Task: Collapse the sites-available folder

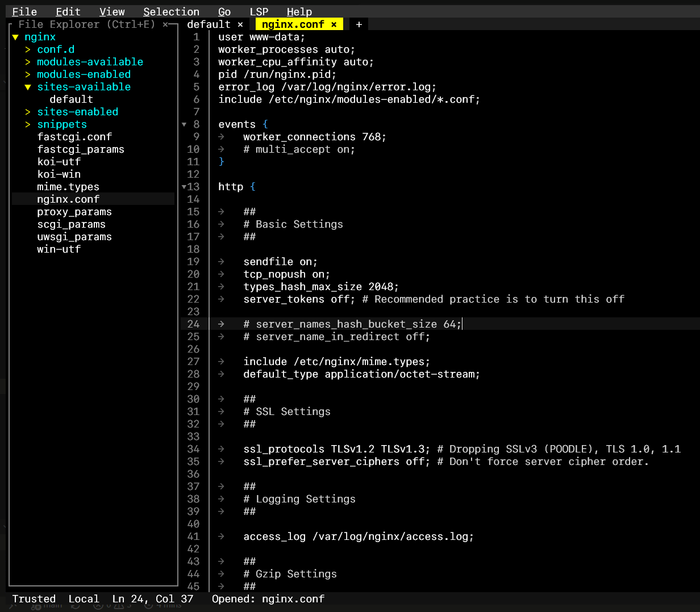Action: tap(28, 87)
